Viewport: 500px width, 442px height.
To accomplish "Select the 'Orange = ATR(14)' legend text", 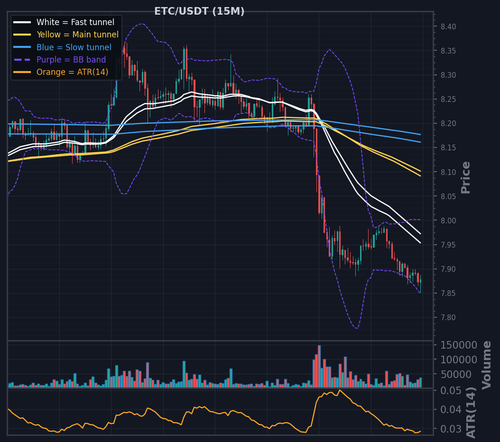I will 72,72.
